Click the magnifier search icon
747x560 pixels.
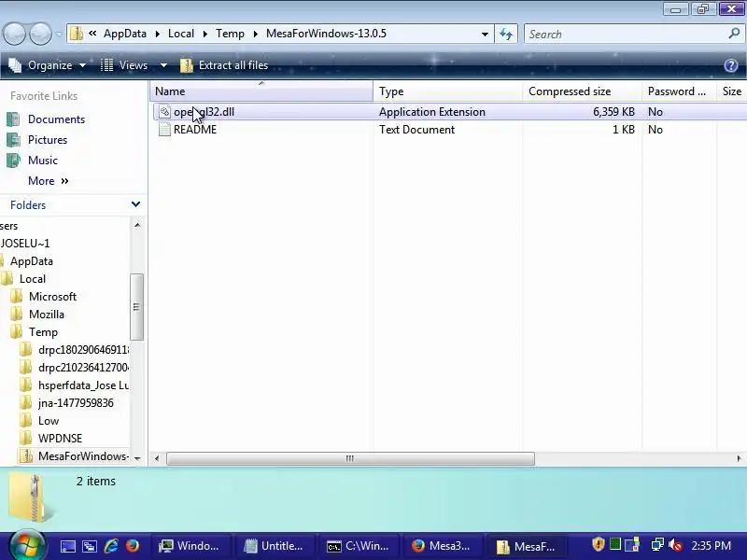point(734,34)
